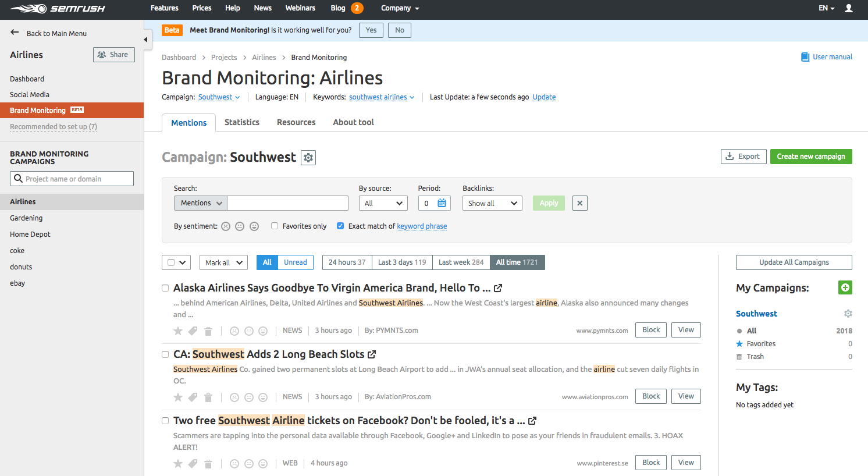
Task: Open the Backlinks Show all dropdown
Action: [x=493, y=203]
